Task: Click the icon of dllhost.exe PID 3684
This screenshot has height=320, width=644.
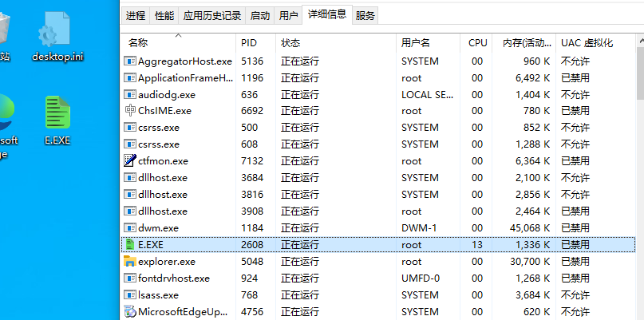Action: pyautogui.click(x=130, y=177)
